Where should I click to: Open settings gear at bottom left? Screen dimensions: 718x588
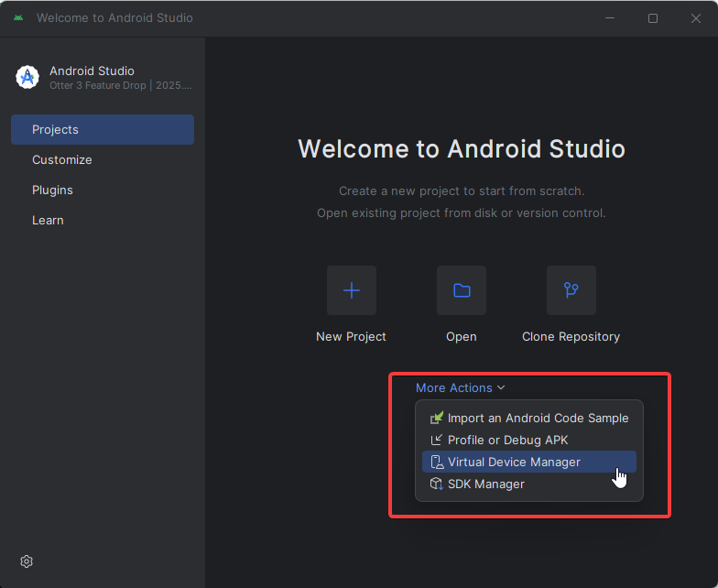[x=27, y=561]
